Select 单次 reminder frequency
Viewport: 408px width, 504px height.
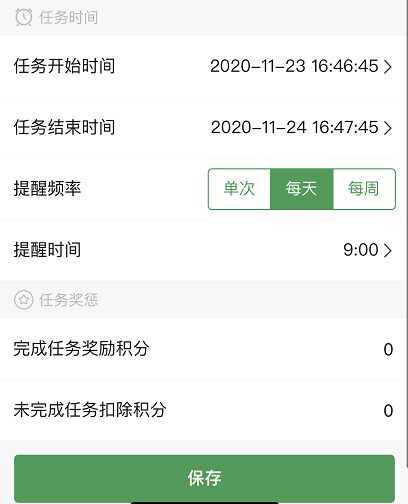(x=239, y=189)
